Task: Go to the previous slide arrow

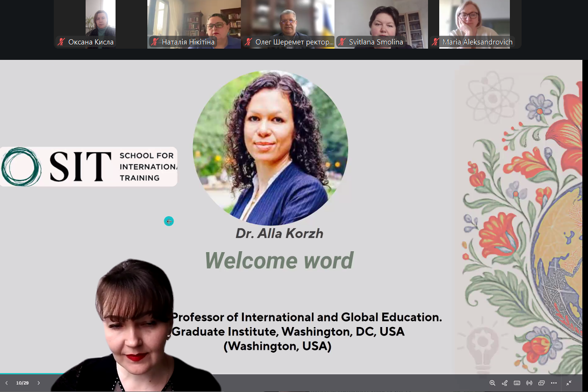Action: (7, 383)
